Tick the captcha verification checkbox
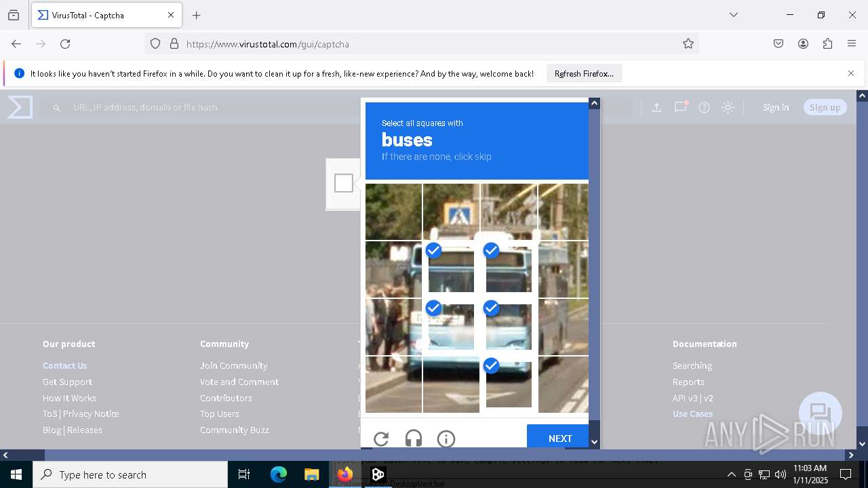 tap(344, 183)
